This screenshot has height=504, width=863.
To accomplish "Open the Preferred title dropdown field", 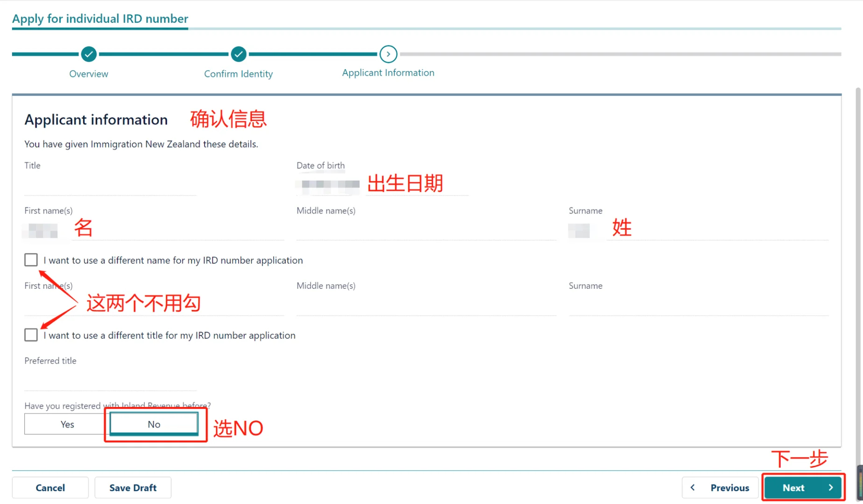I will (x=110, y=380).
